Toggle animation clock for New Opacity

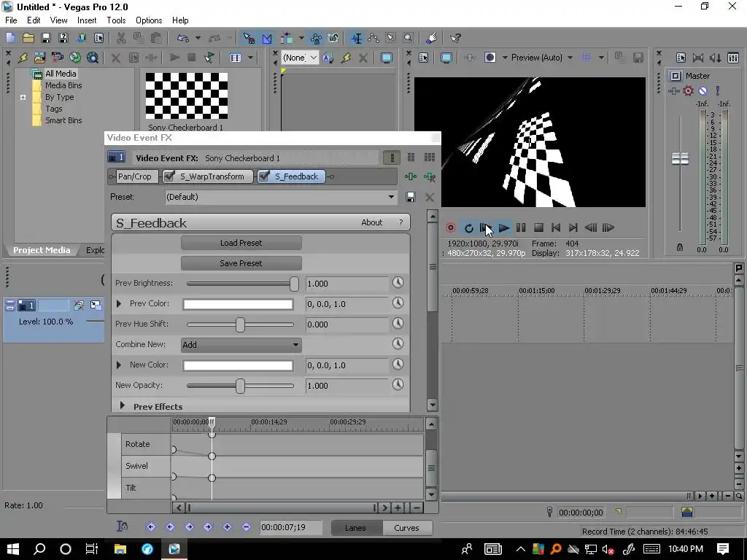click(398, 385)
